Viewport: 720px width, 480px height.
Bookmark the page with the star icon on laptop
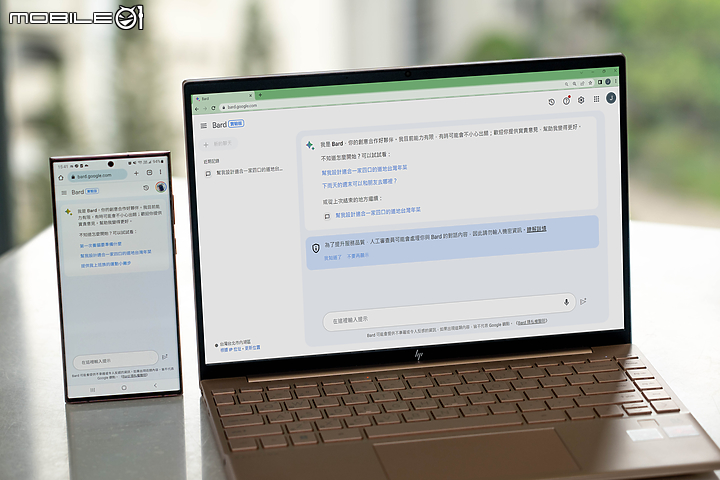pyautogui.click(x=591, y=83)
